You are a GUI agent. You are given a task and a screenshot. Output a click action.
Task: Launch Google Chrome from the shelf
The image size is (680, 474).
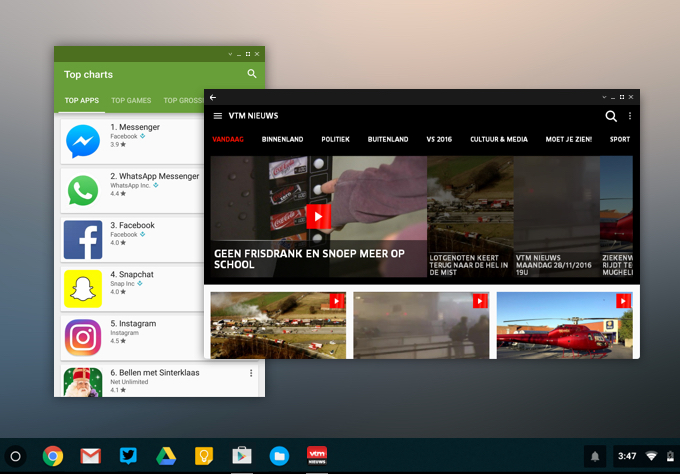coord(52,456)
